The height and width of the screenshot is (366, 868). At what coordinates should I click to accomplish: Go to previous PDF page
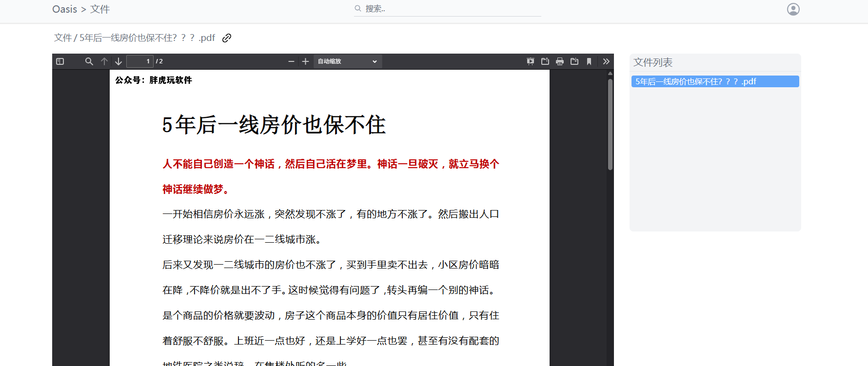(104, 61)
